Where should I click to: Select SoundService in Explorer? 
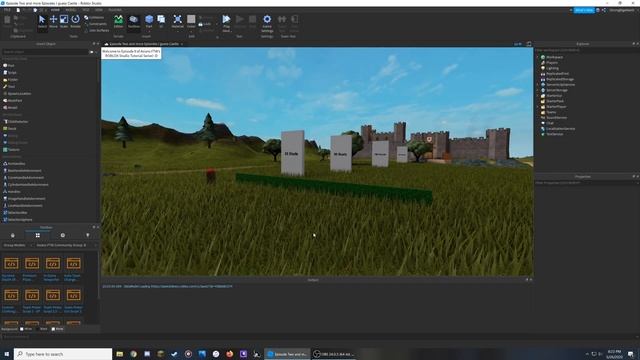[554, 118]
